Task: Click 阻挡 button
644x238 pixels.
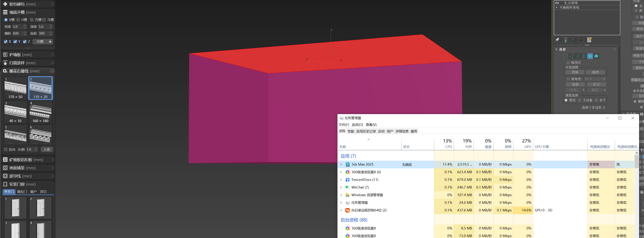Action: [x=596, y=72]
